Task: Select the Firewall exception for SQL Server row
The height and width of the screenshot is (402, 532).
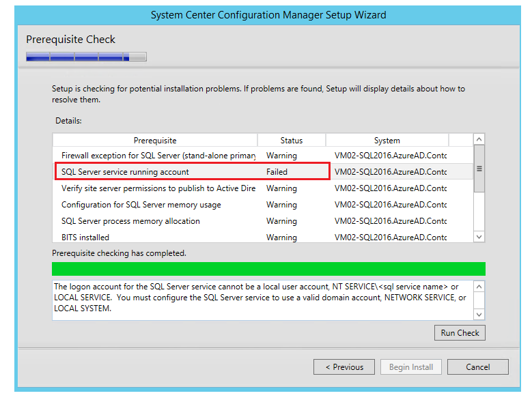Action: (x=263, y=156)
